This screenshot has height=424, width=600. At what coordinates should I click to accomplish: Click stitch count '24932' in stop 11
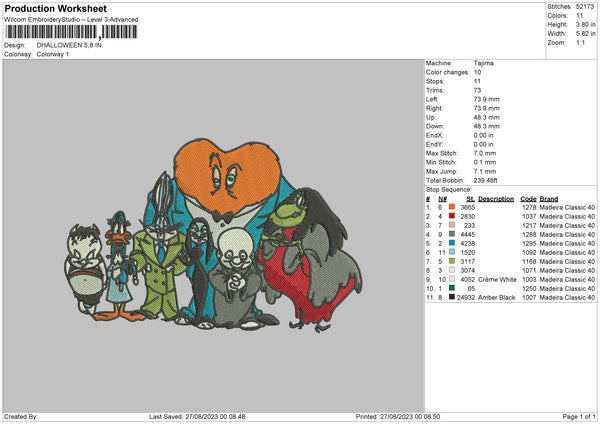(466, 297)
